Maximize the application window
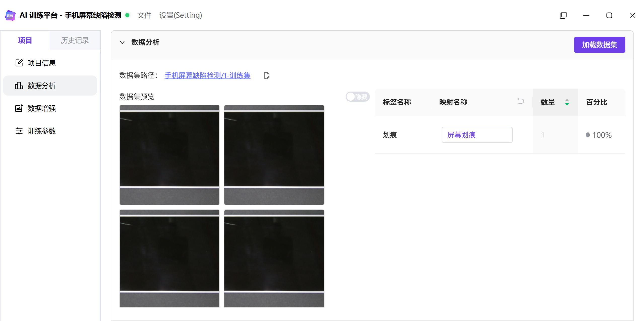Viewport: 644px width, 321px height. [609, 15]
